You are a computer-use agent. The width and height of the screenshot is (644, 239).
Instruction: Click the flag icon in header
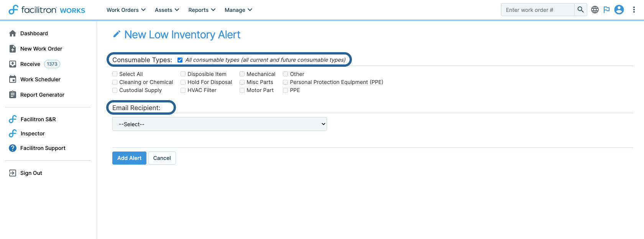(x=606, y=10)
